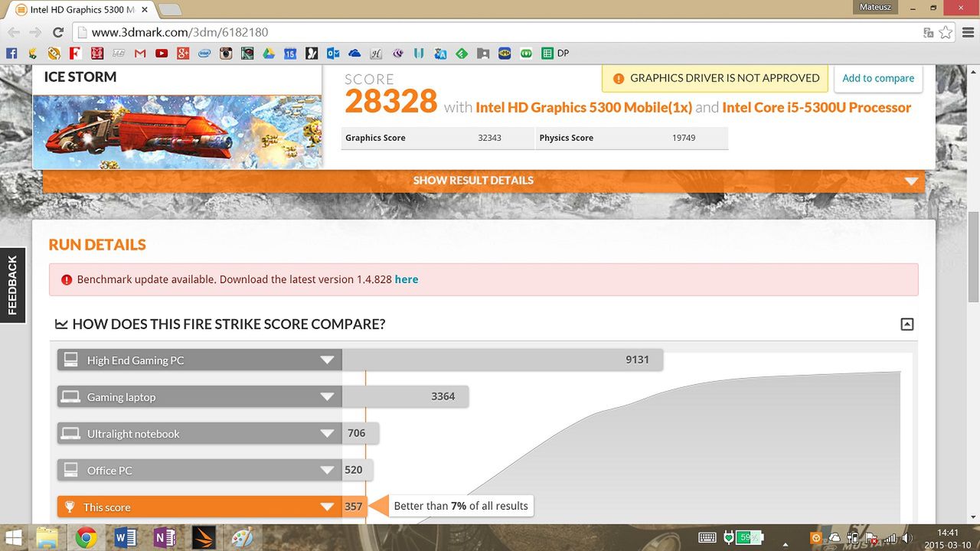The image size is (980, 551).
Task: Click the Graphics Score value 32343
Action: (x=491, y=138)
